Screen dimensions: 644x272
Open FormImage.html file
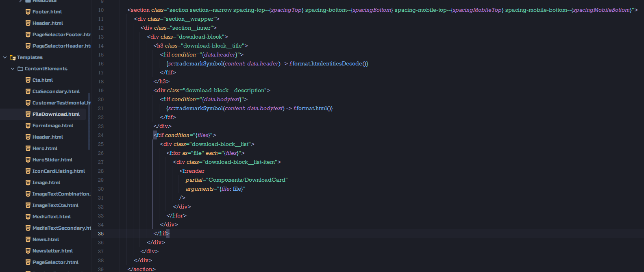(53, 126)
